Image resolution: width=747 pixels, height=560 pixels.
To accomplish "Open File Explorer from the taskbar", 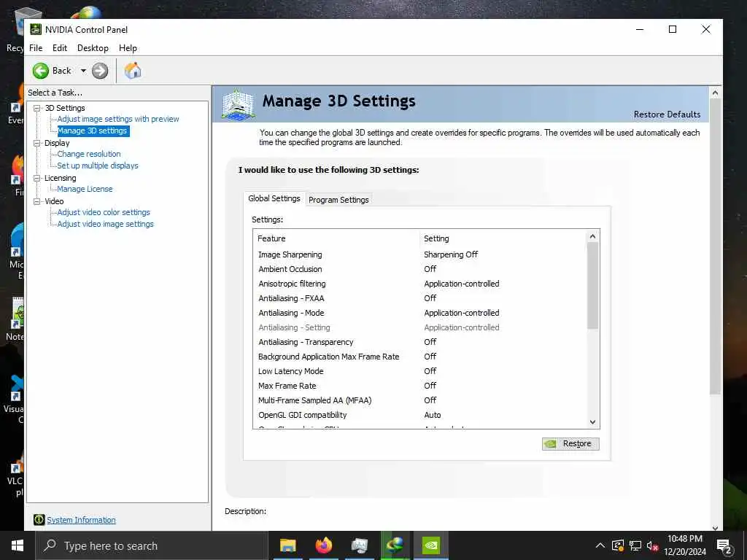I will [x=287, y=545].
